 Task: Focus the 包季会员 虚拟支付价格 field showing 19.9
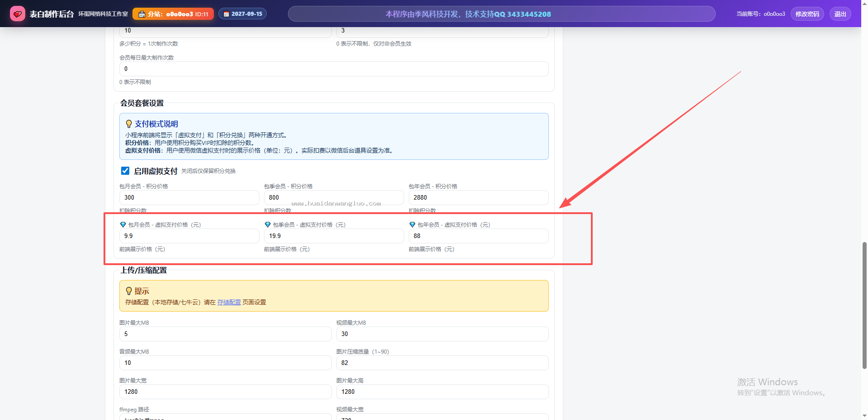pyautogui.click(x=334, y=236)
